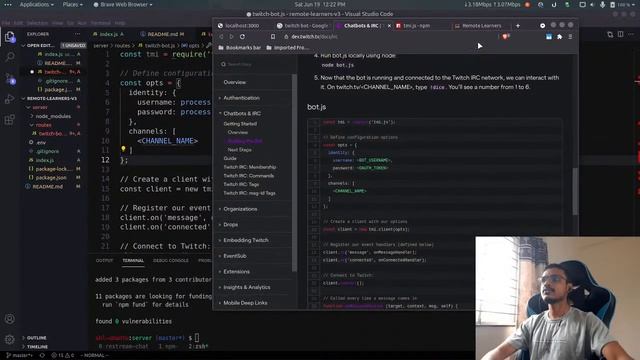
Task: Expand the Authentication docs section
Action: pyautogui.click(x=241, y=98)
